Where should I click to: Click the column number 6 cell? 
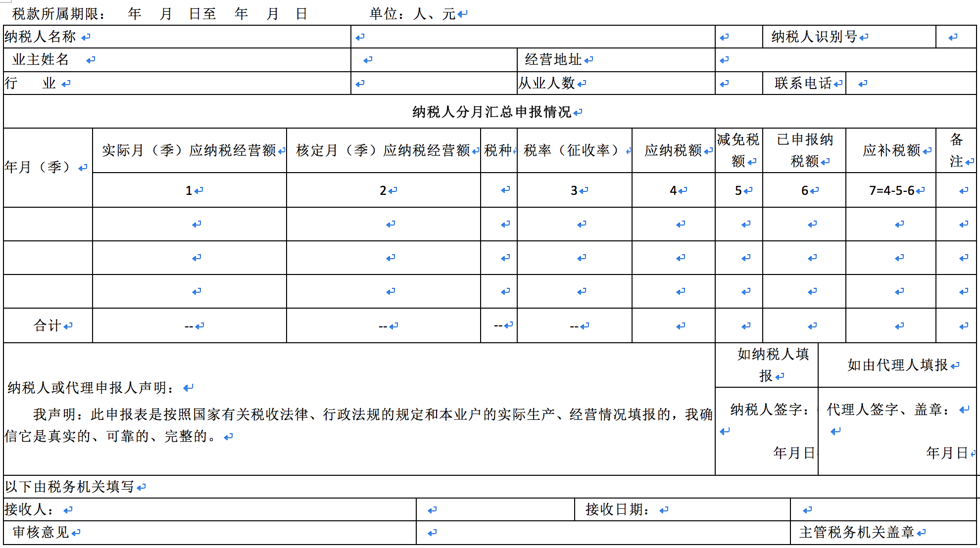tap(804, 190)
